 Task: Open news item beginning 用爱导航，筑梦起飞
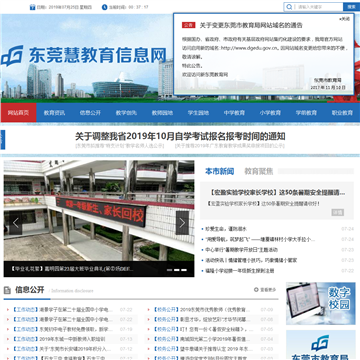(260, 239)
